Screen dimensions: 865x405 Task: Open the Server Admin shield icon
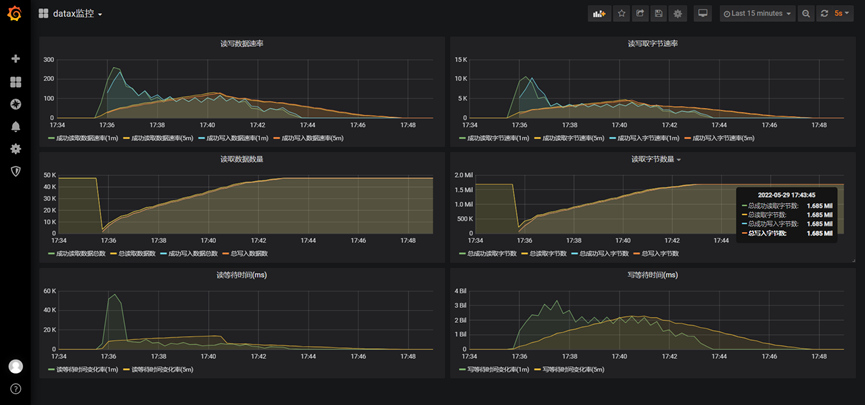(15, 171)
